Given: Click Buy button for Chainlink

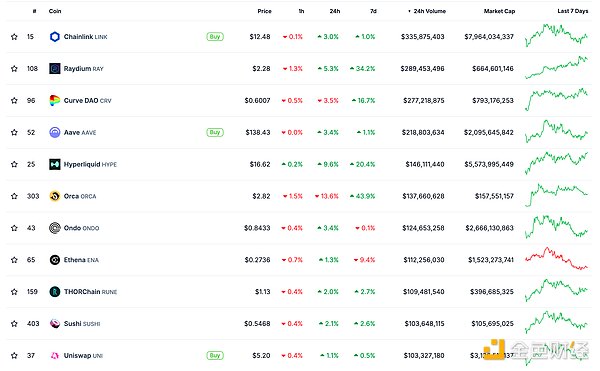Looking at the screenshot, I should click(215, 37).
